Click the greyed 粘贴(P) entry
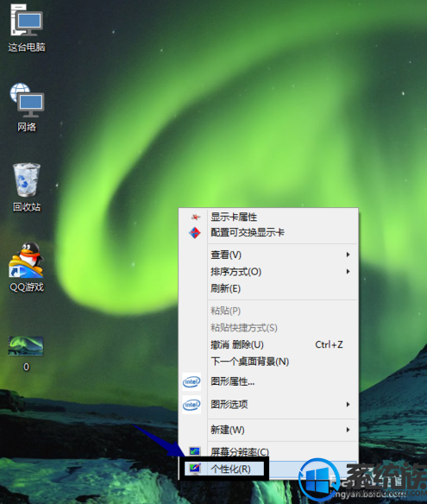The image size is (427, 504). [268, 311]
